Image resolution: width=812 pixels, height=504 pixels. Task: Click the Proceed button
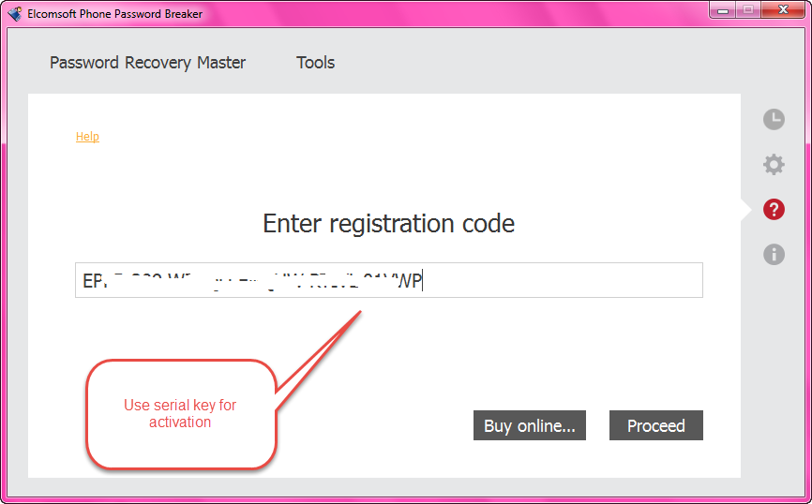(x=656, y=425)
